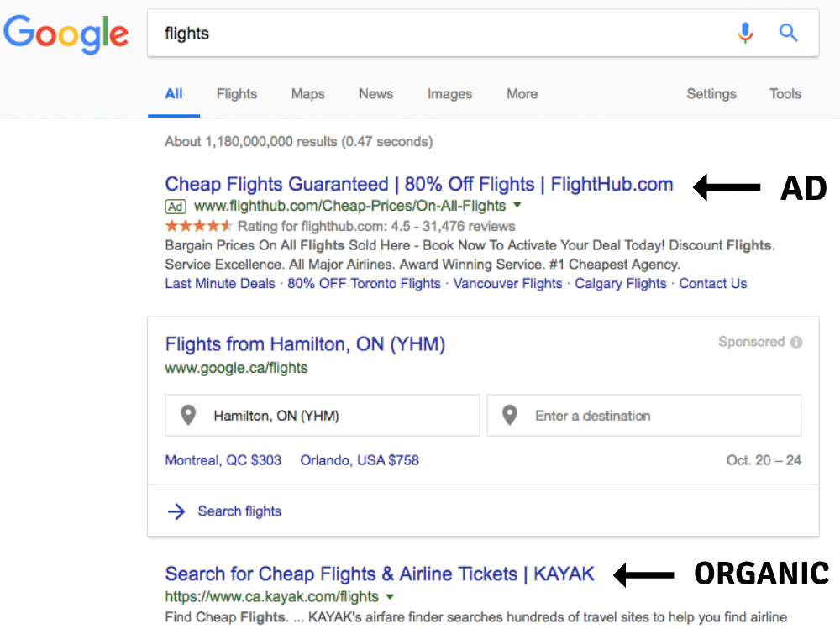Click the location pin in the destination field
The width and height of the screenshot is (840, 629).
(x=509, y=415)
